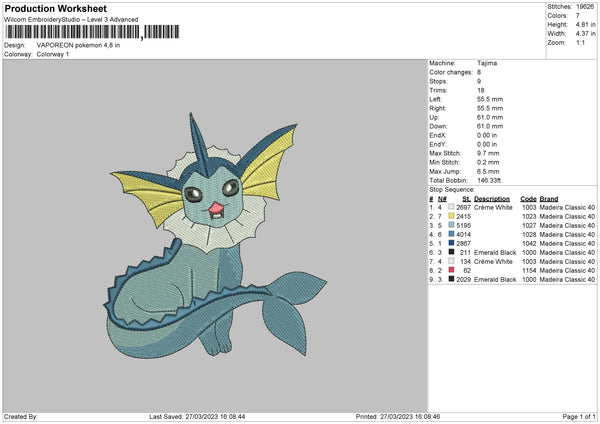This screenshot has height=424, width=600.
Task: Click the barcode under the worksheet title
Action: coord(92,32)
